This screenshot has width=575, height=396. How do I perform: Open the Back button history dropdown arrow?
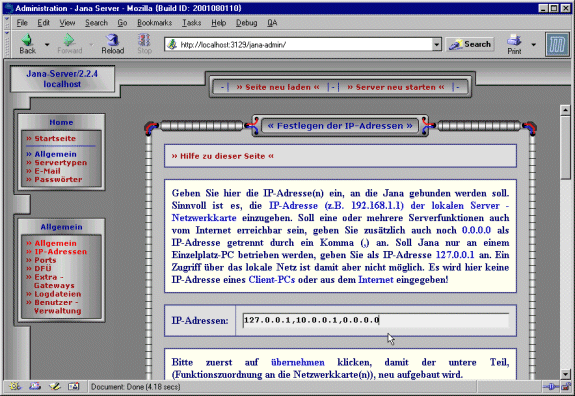click(47, 45)
